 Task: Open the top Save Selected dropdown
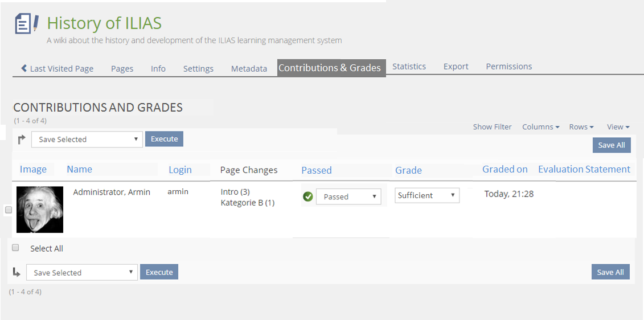pyautogui.click(x=87, y=140)
